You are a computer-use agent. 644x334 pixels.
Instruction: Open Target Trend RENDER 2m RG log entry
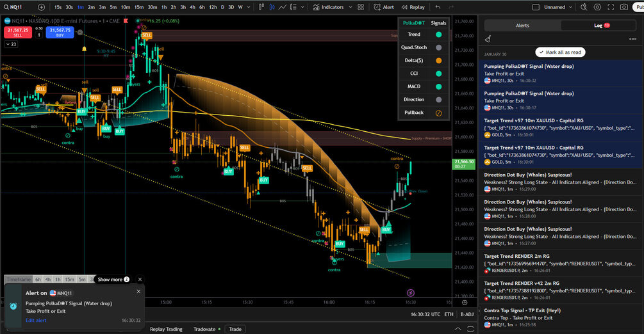[x=561, y=263]
